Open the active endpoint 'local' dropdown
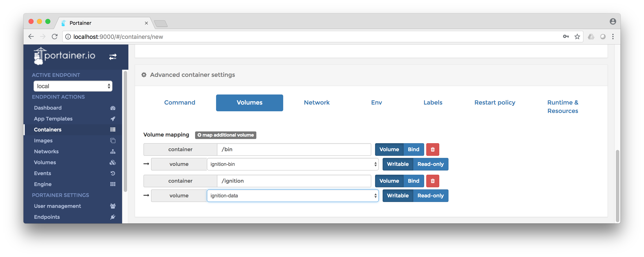 [73, 86]
